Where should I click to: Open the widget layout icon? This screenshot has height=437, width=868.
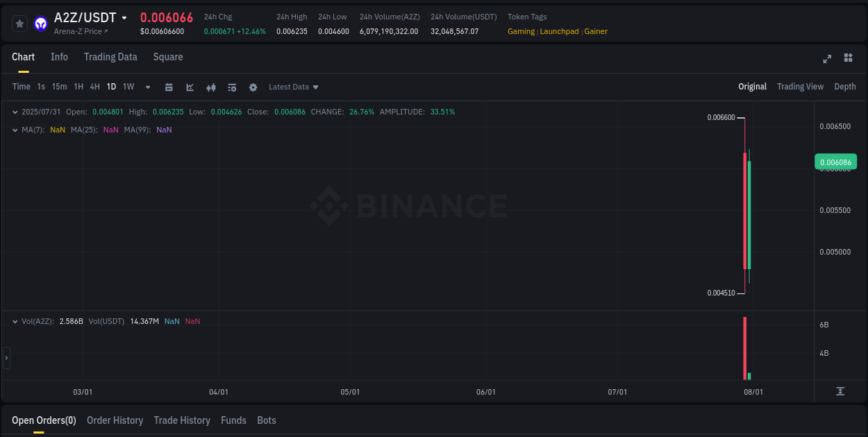coord(848,59)
